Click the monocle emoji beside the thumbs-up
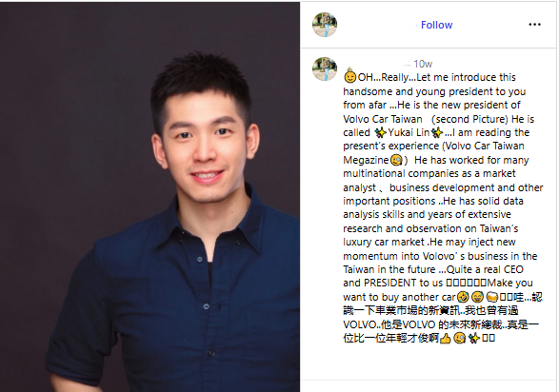This screenshot has width=559, height=392. [460, 338]
